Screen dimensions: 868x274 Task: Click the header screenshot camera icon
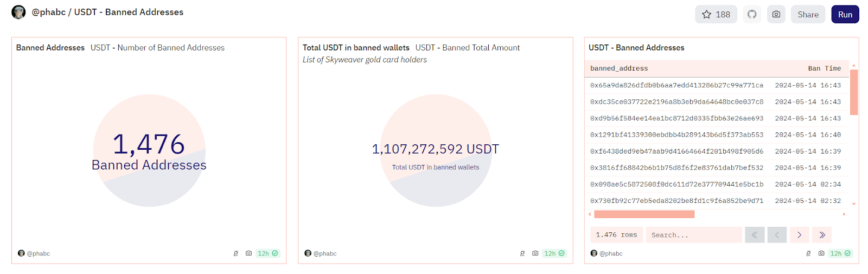click(x=776, y=15)
